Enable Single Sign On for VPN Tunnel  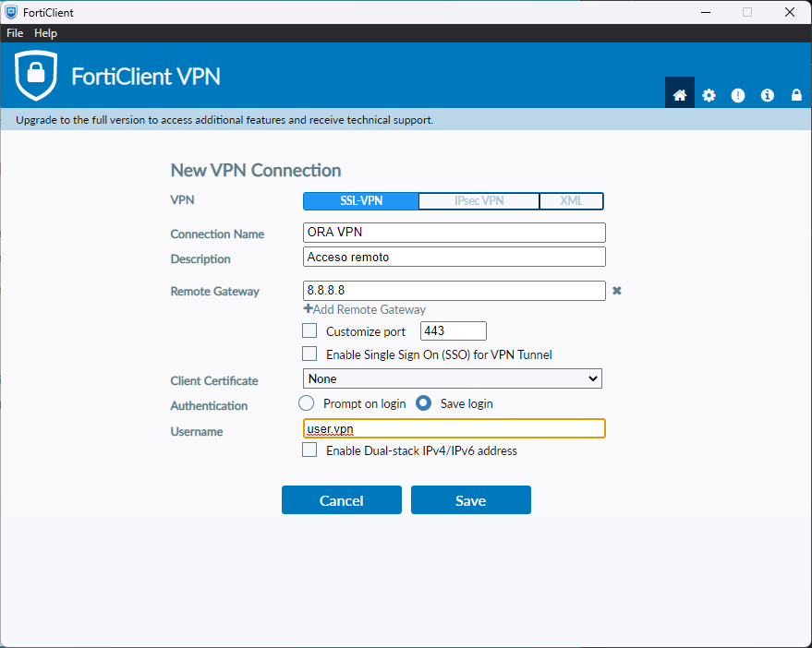click(x=309, y=354)
